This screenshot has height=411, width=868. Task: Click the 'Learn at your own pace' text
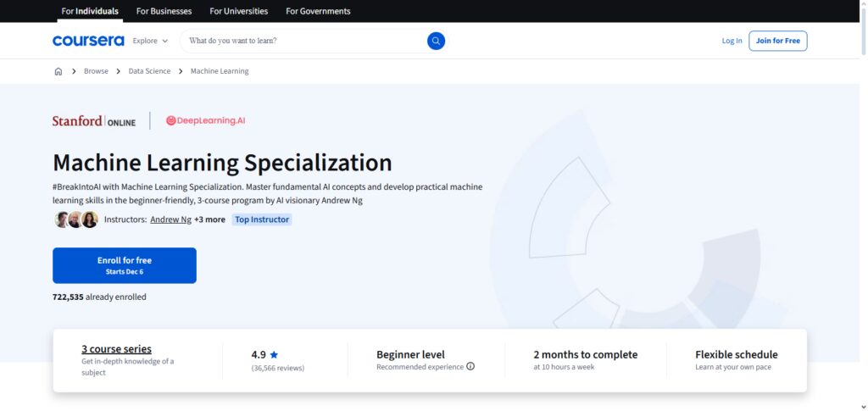pyautogui.click(x=733, y=367)
